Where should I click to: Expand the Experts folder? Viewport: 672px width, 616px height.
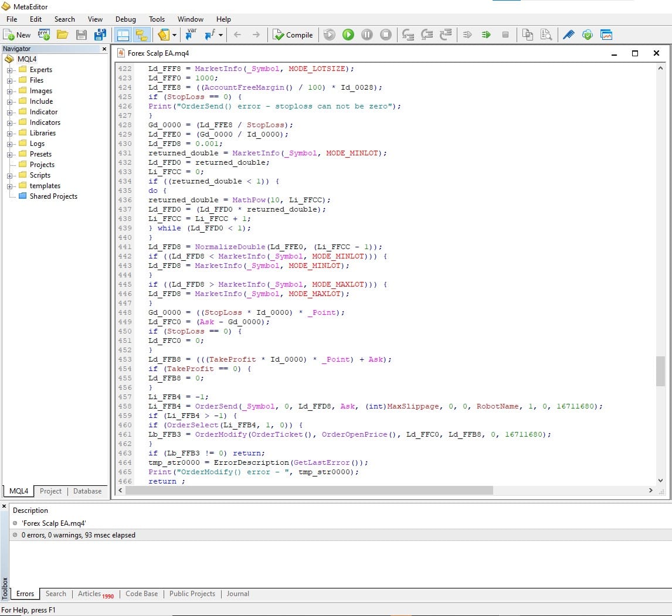(9, 70)
